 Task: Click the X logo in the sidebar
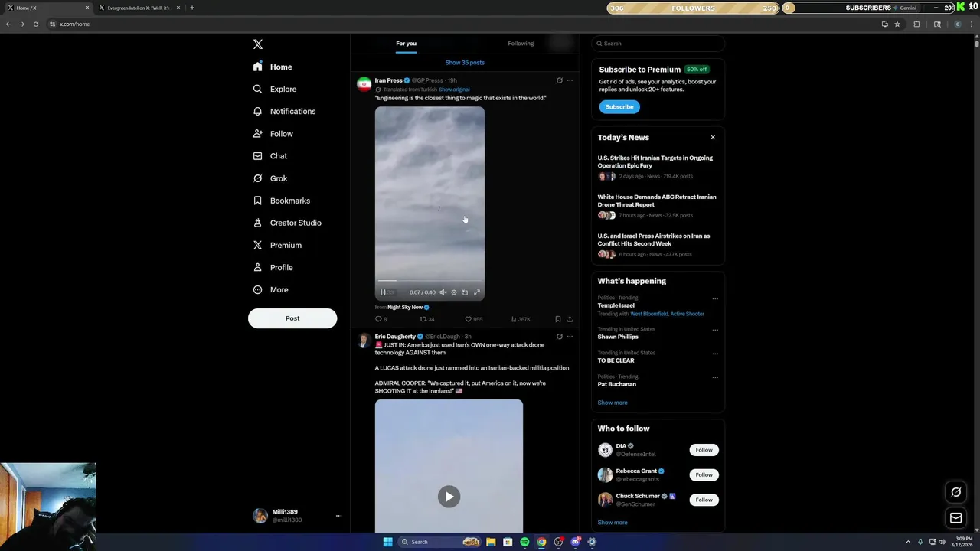258,44
